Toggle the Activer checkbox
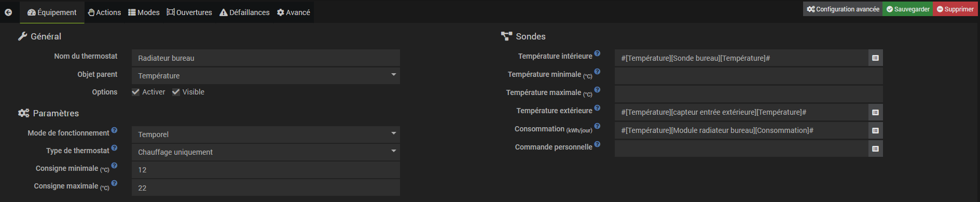Image resolution: width=980 pixels, height=202 pixels. (135, 92)
